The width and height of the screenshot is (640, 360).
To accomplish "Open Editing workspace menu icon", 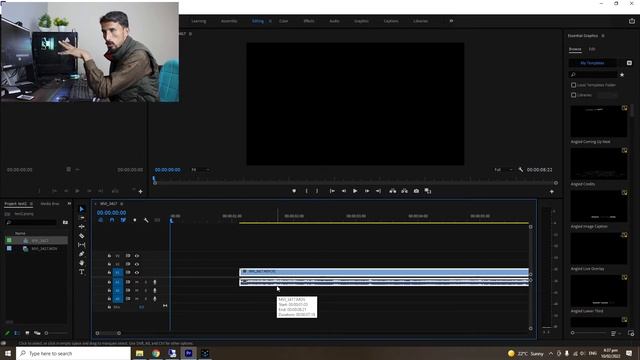I will (270, 21).
